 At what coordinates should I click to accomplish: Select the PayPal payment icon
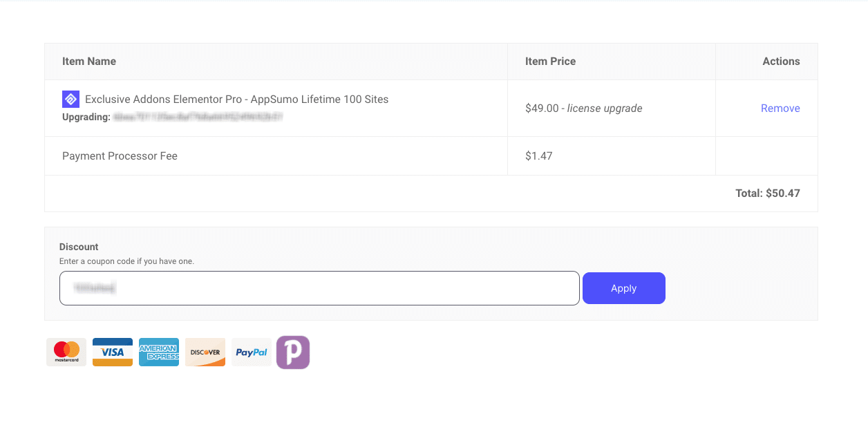point(252,352)
